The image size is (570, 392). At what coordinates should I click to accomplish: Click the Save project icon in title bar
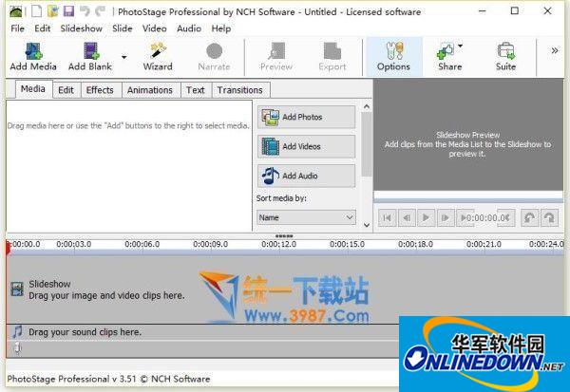click(x=68, y=11)
